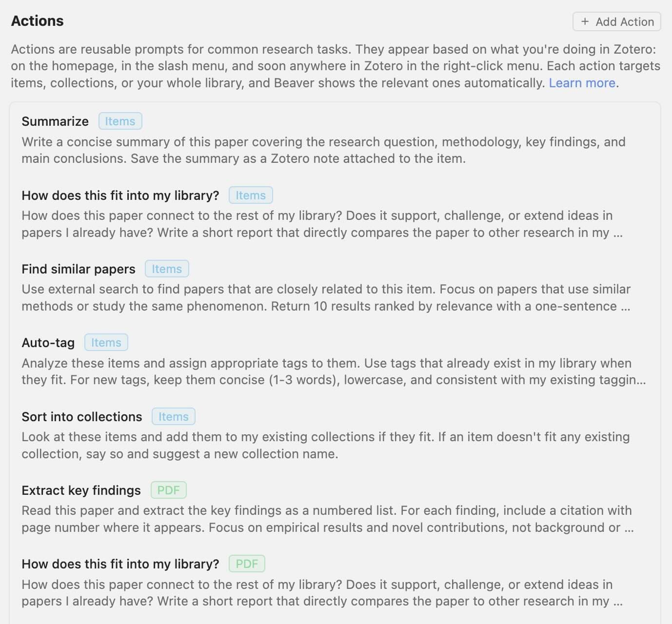Viewport: 672px width, 624px height.
Task: Click the Actions heading
Action: pyautogui.click(x=38, y=20)
